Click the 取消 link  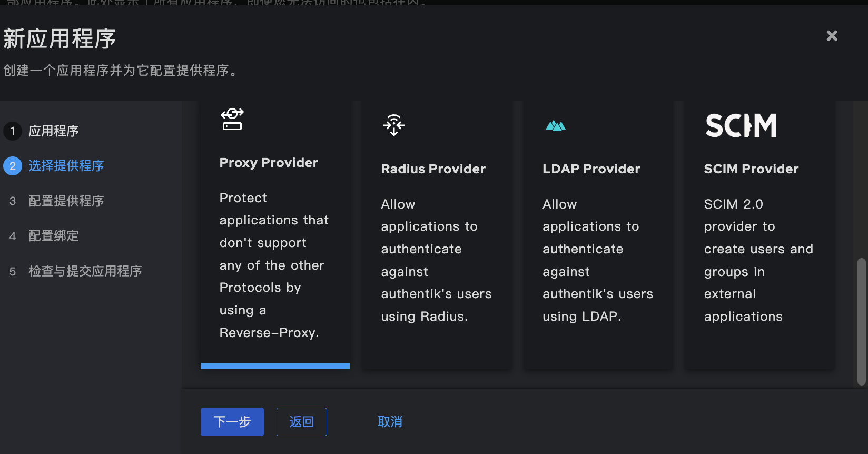click(390, 422)
